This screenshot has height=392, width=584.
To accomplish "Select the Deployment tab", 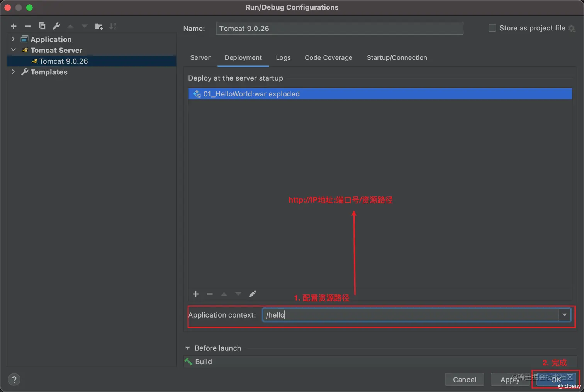I will click(243, 57).
